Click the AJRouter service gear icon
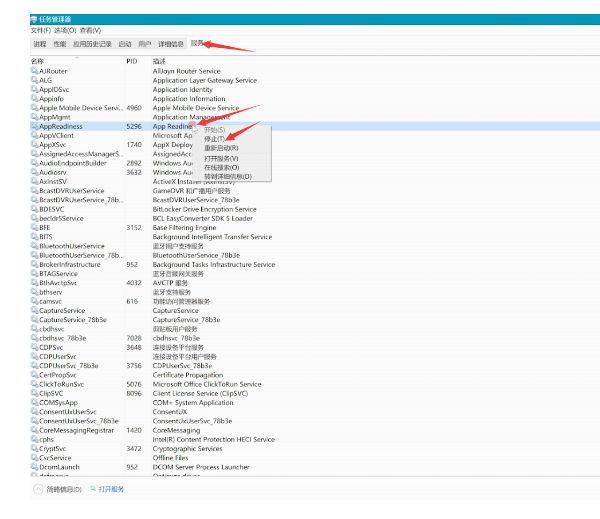 coord(35,71)
